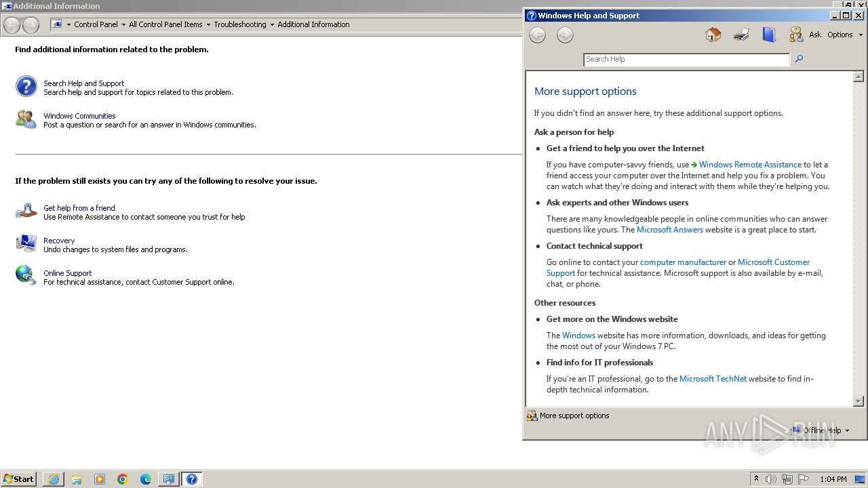868x488 pixels.
Task: Open Search Help and Support link
Action: pyautogui.click(x=84, y=83)
